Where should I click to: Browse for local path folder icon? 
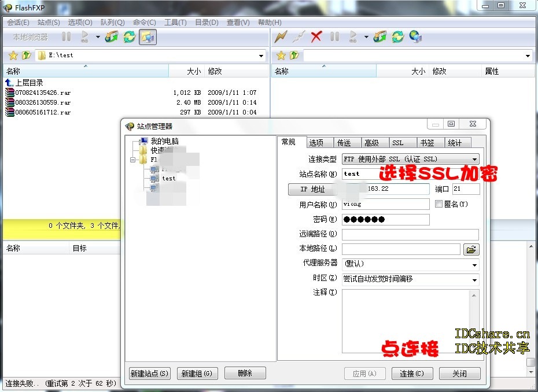(471, 249)
